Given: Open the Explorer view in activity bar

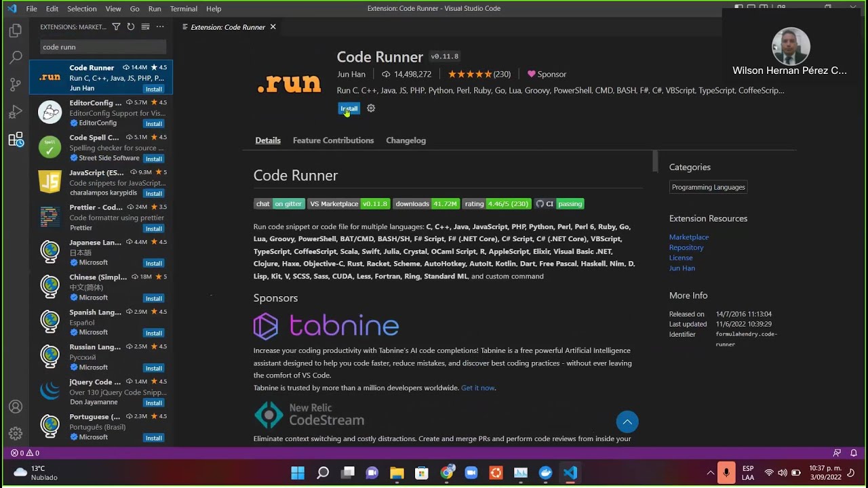Looking at the screenshot, I should pos(15,30).
